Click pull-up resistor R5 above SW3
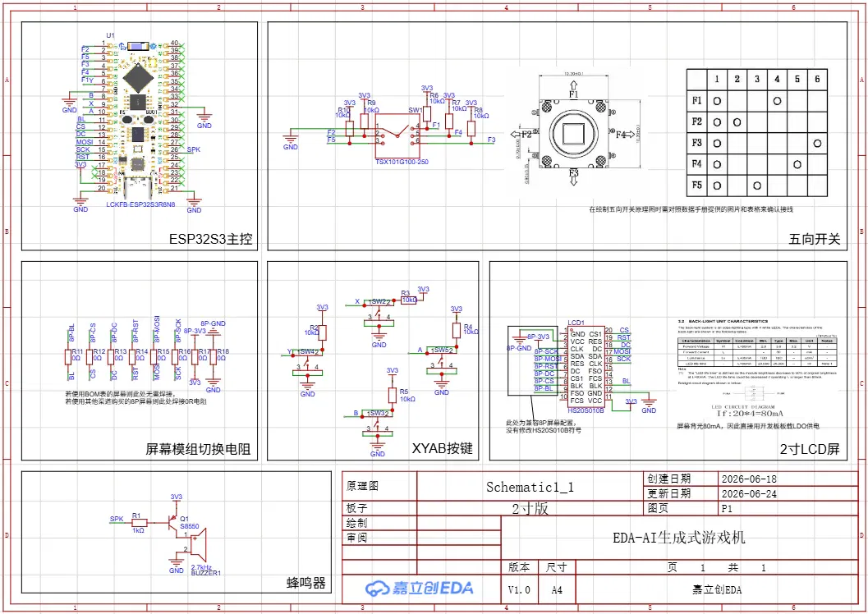The height and width of the screenshot is (614, 868). click(392, 395)
